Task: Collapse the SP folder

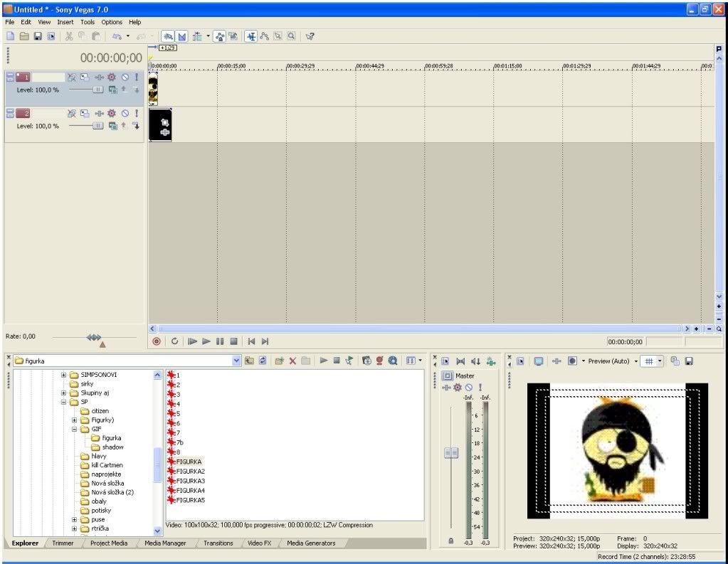Action: click(x=63, y=402)
